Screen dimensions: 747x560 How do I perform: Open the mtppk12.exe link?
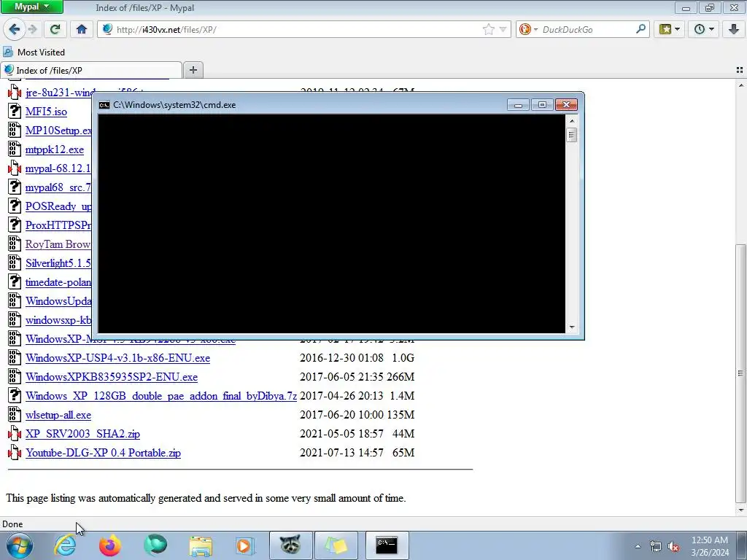(55, 149)
